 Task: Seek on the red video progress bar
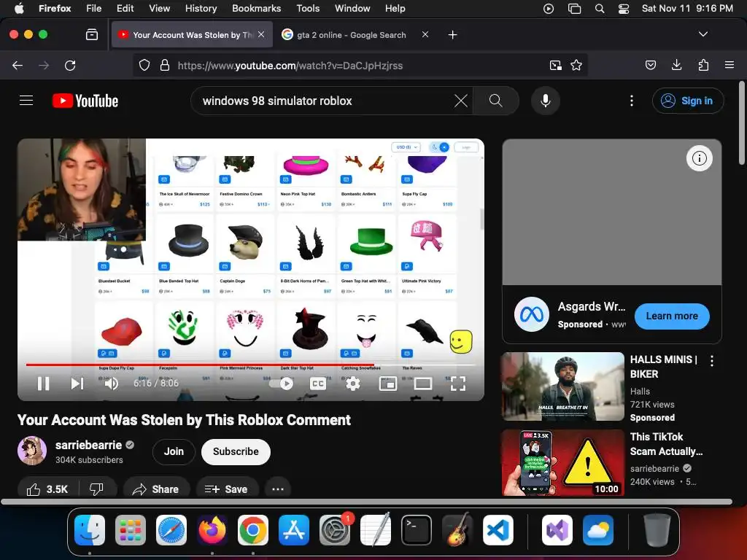(251, 365)
